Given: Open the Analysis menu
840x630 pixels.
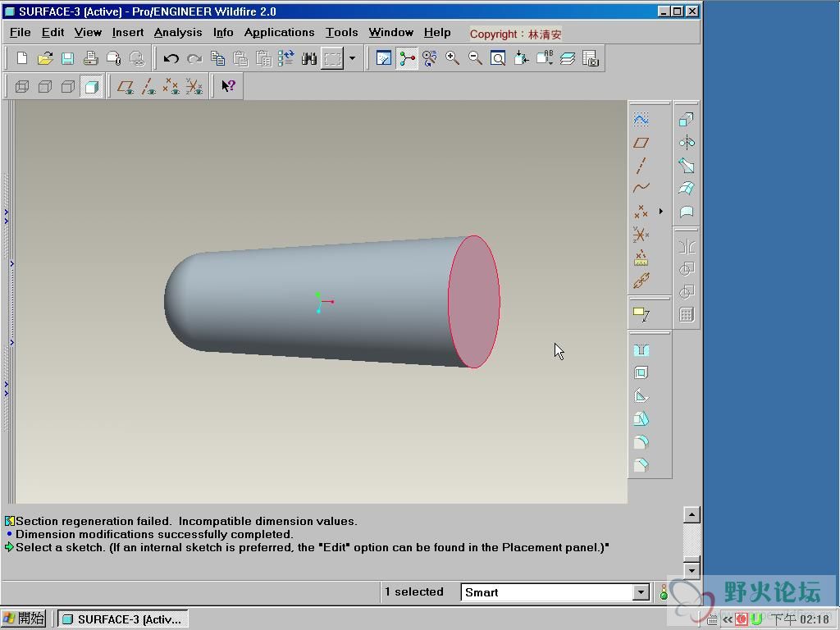Looking at the screenshot, I should 178,33.
